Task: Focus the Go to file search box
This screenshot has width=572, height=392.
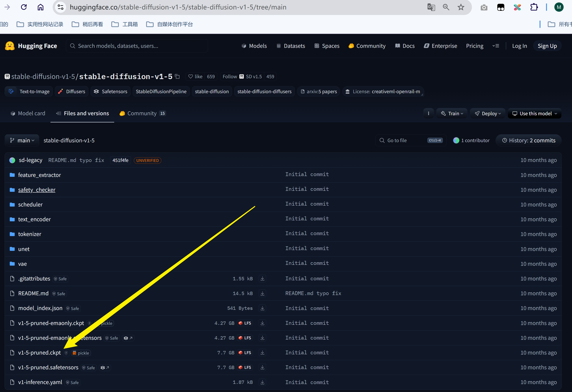Action: pyautogui.click(x=411, y=141)
